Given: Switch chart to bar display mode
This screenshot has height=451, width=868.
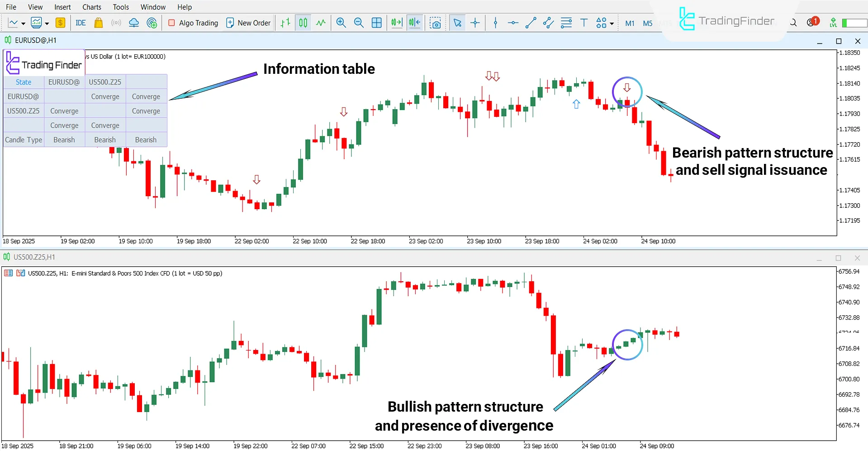Looking at the screenshot, I should click(285, 23).
